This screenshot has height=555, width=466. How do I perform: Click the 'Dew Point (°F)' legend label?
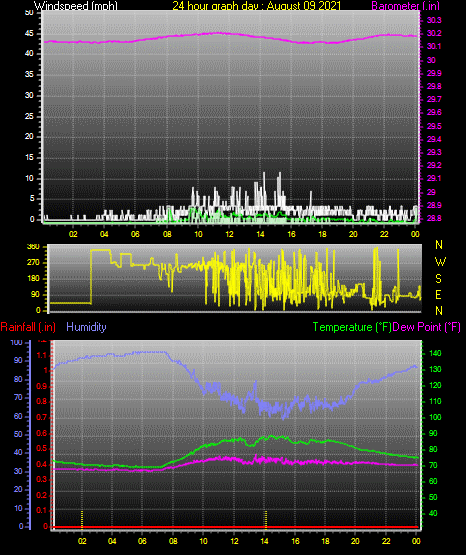pyautogui.click(x=426, y=327)
